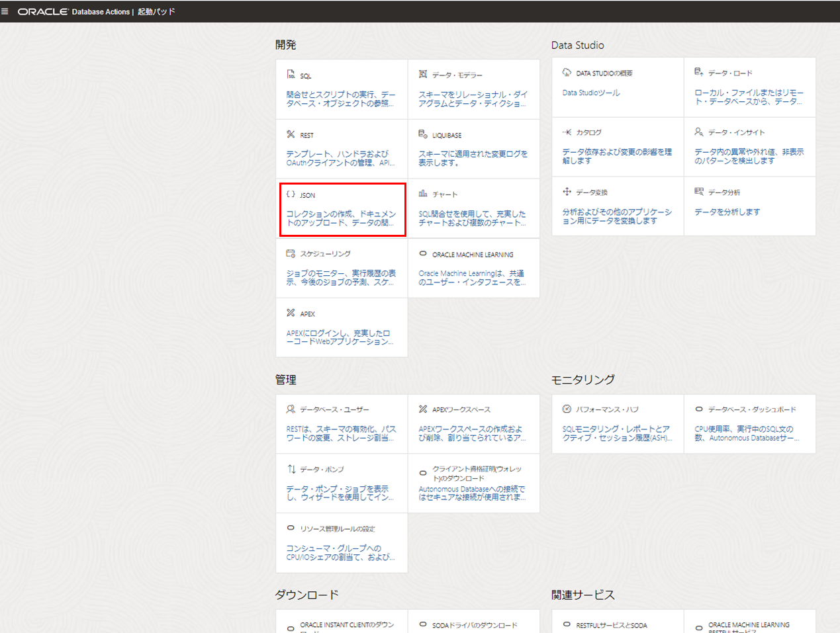Launch the LIQUIBASE changelog viewer

click(474, 148)
